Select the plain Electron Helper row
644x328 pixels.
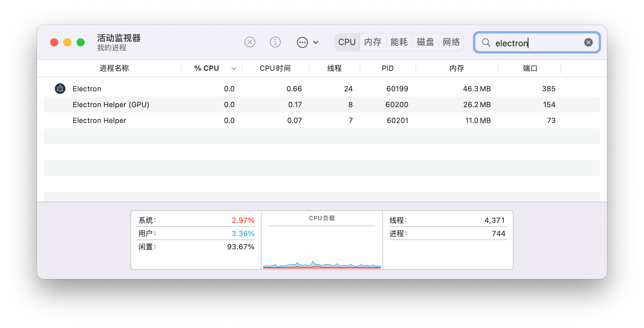[322, 120]
